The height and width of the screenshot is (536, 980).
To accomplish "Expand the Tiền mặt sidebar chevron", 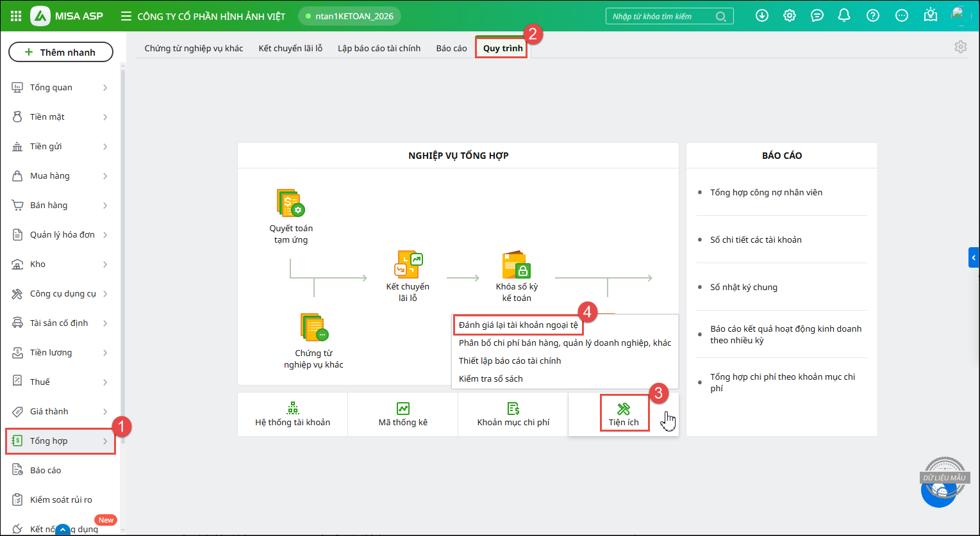I will coord(105,117).
